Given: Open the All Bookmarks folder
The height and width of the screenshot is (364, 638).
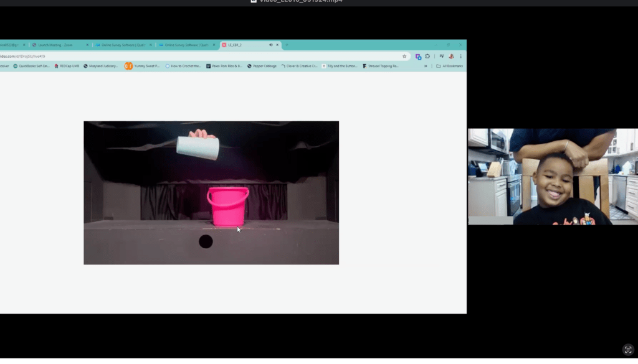Looking at the screenshot, I should click(449, 66).
